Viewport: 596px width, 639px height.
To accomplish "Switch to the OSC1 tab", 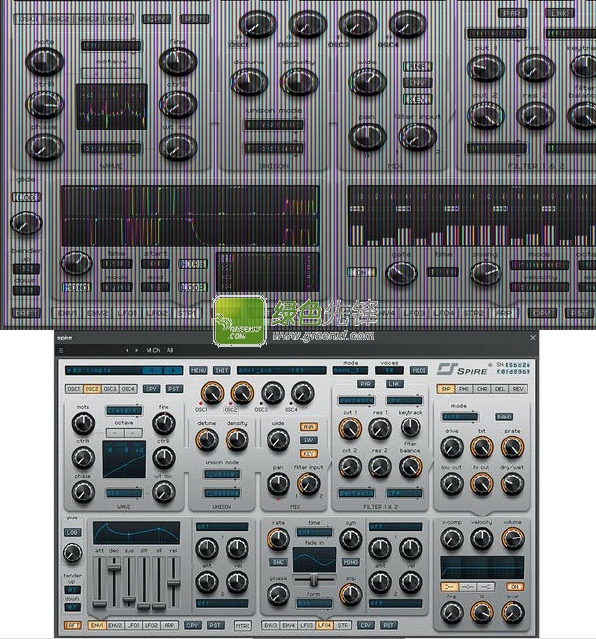I will pos(74,389).
